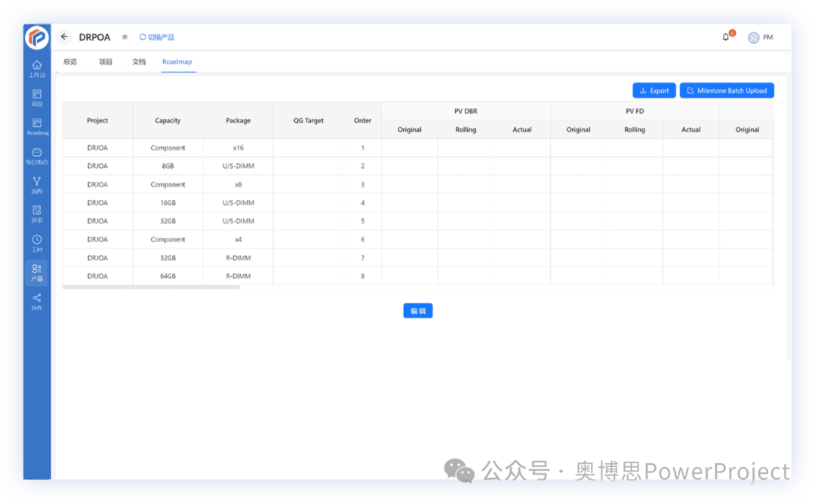Image resolution: width=815 pixels, height=504 pixels.
Task: Click the 编辑 edit button below the table
Action: [418, 310]
